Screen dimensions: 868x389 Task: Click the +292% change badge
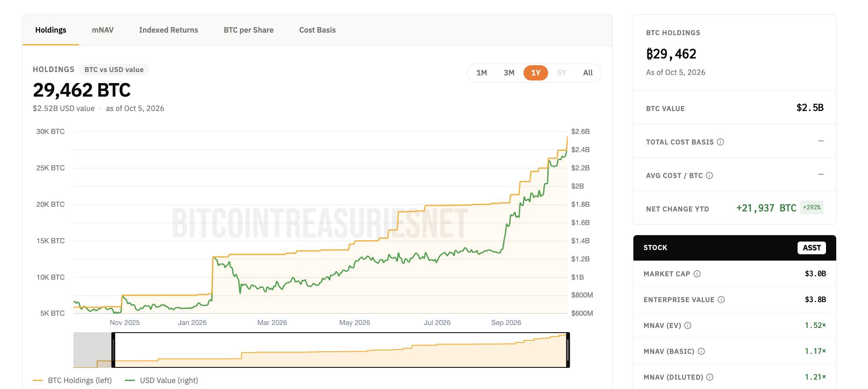812,208
